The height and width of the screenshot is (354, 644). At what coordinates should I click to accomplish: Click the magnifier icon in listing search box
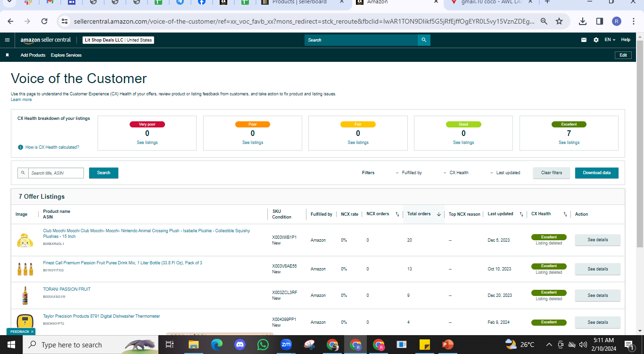click(23, 173)
